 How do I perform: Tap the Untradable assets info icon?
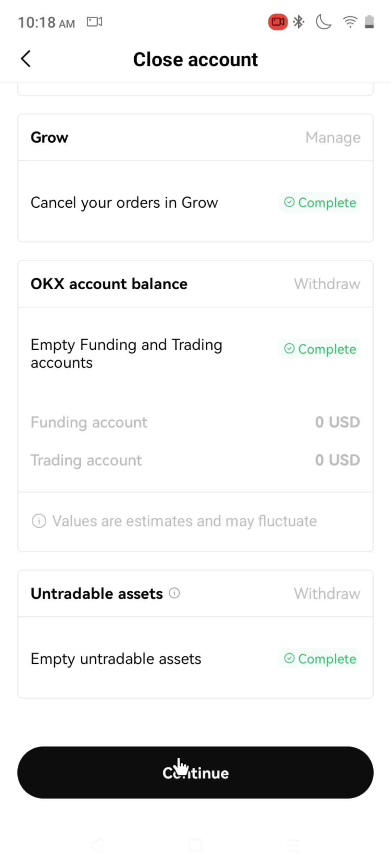[x=174, y=593]
